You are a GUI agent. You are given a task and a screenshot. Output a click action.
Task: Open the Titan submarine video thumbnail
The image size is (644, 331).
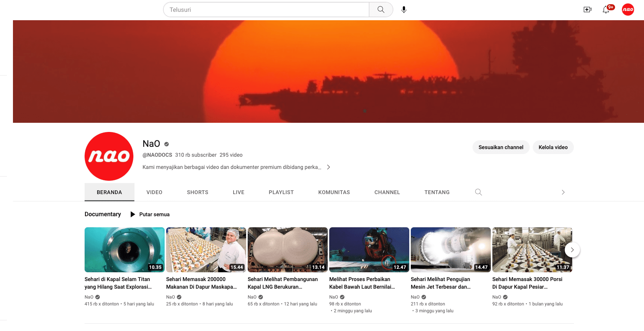pyautogui.click(x=125, y=250)
